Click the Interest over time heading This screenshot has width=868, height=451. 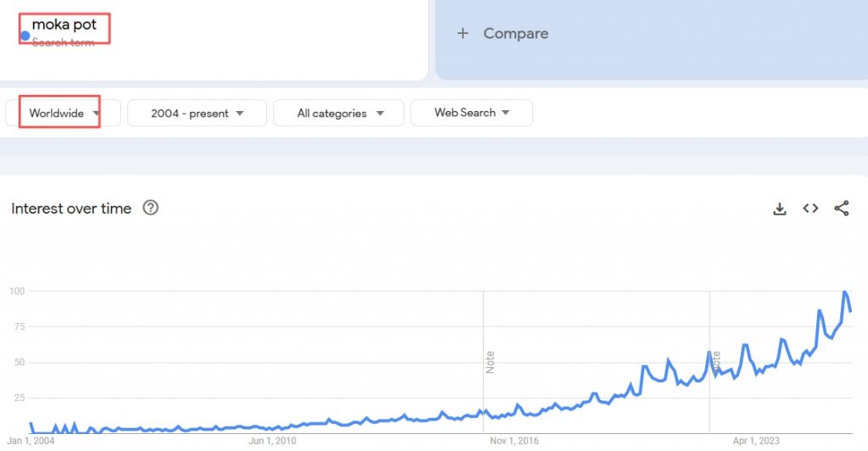[x=71, y=209]
